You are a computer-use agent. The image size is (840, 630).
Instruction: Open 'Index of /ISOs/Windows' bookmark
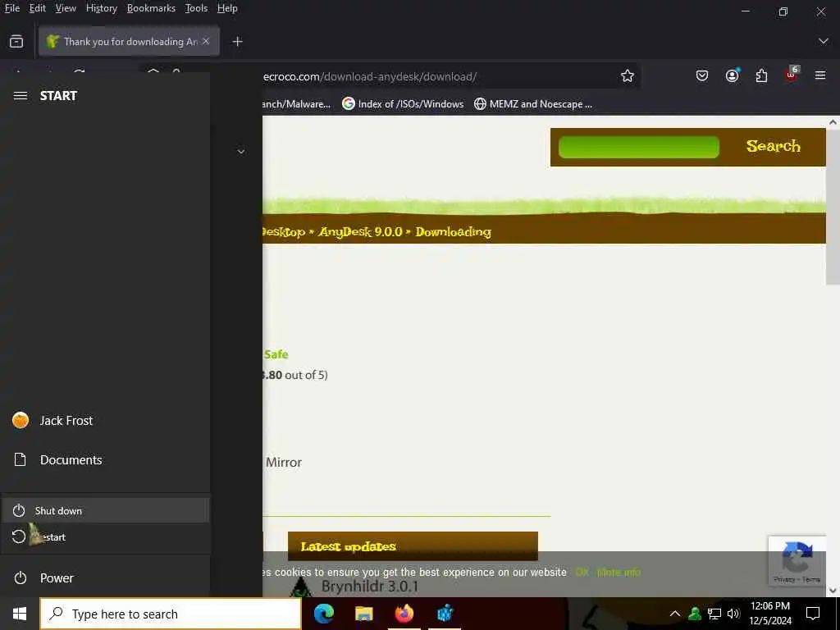(403, 104)
